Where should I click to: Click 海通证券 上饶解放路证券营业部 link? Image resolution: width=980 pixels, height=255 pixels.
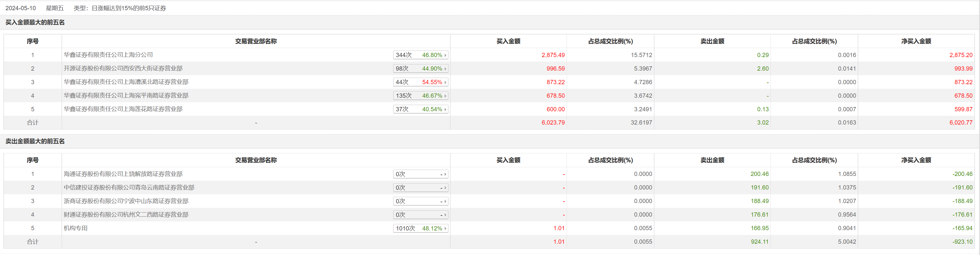123,174
